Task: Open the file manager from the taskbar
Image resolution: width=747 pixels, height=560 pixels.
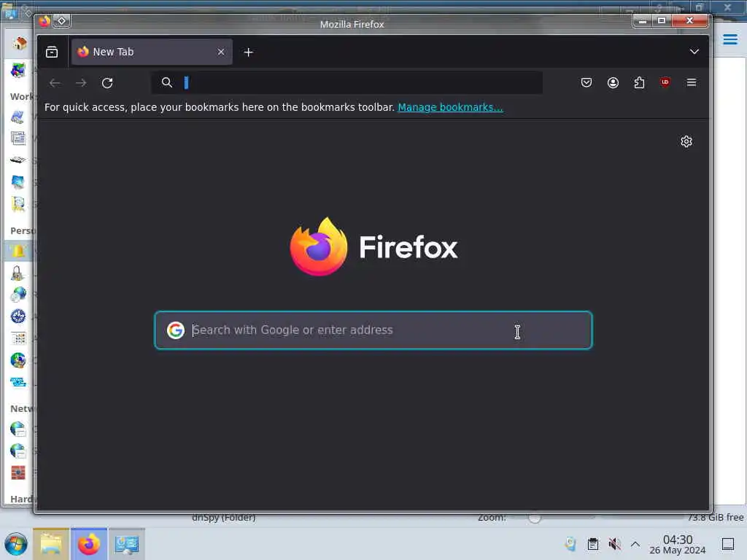Action: click(x=51, y=544)
